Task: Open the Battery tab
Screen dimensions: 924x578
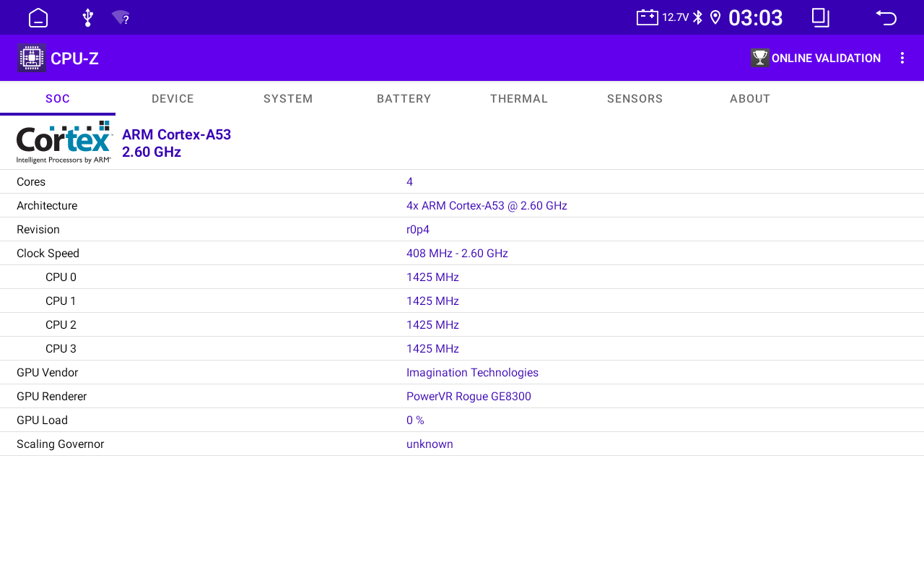Action: 404,99
